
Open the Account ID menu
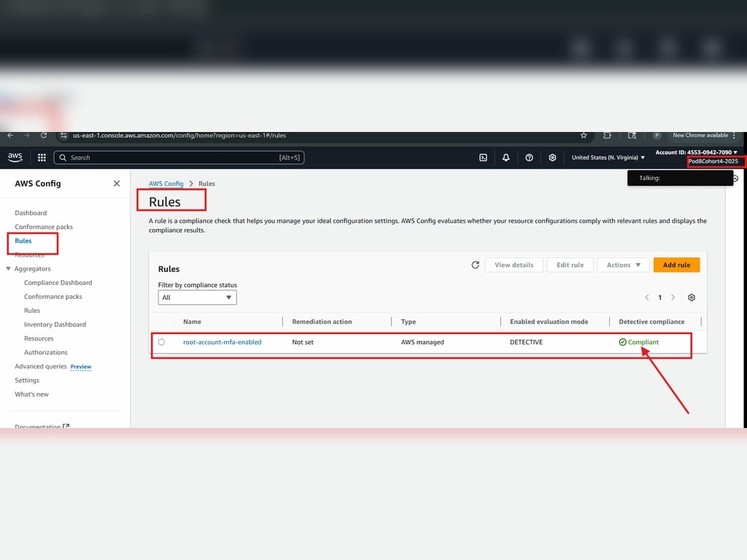click(697, 152)
